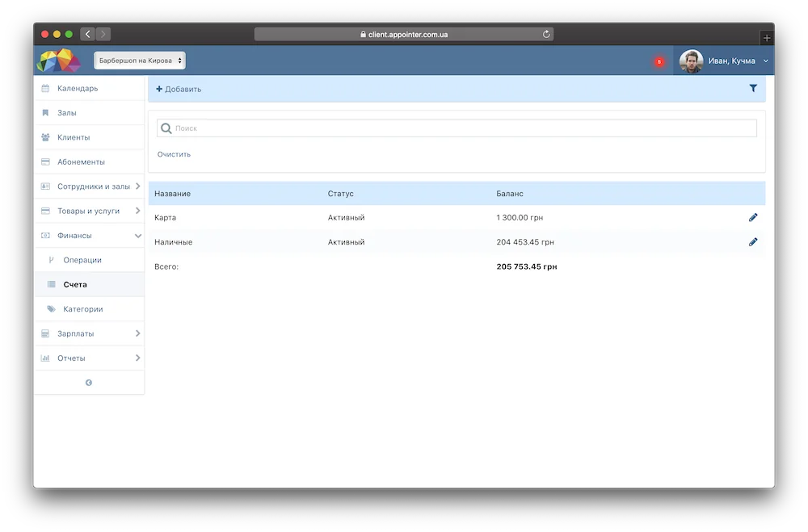Open the Календарь menu item
The width and height of the screenshot is (808, 532).
[x=89, y=88]
